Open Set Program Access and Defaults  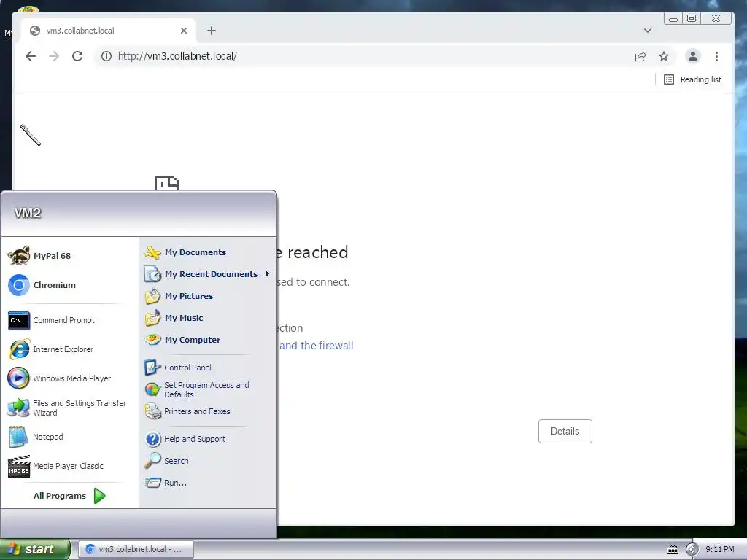coord(208,389)
